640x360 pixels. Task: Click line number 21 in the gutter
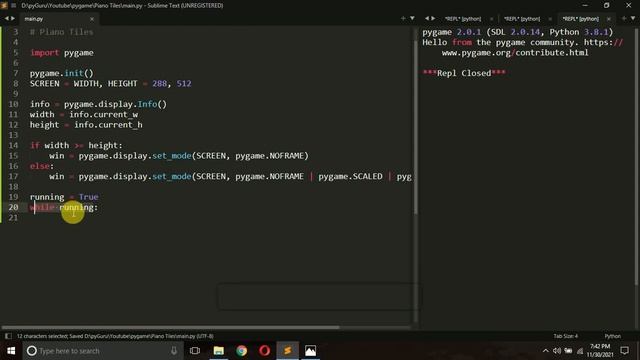[x=13, y=218]
